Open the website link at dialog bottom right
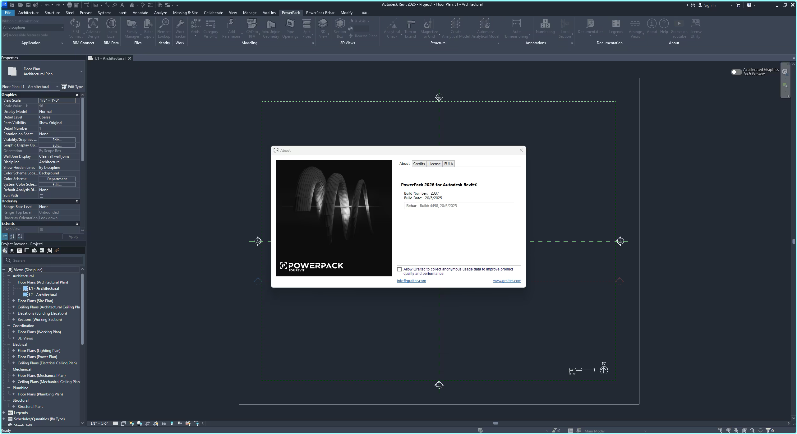 pyautogui.click(x=507, y=281)
